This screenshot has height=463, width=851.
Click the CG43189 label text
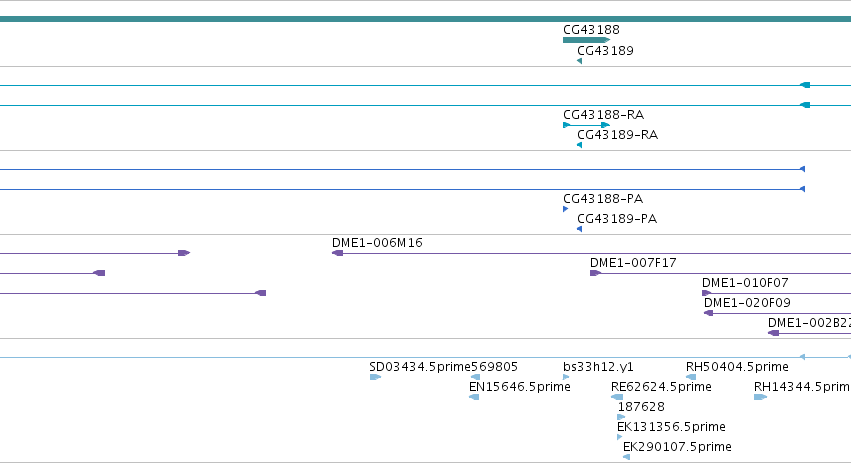(x=605, y=50)
